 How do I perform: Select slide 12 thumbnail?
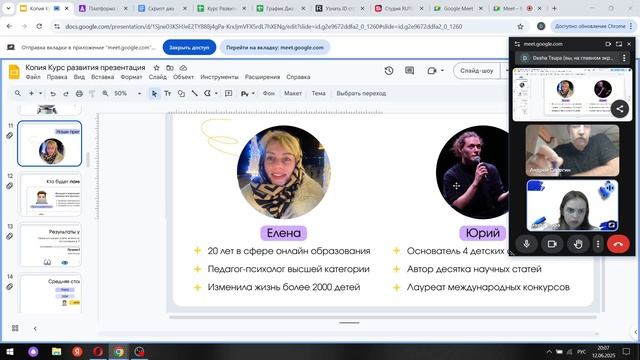tap(49, 194)
